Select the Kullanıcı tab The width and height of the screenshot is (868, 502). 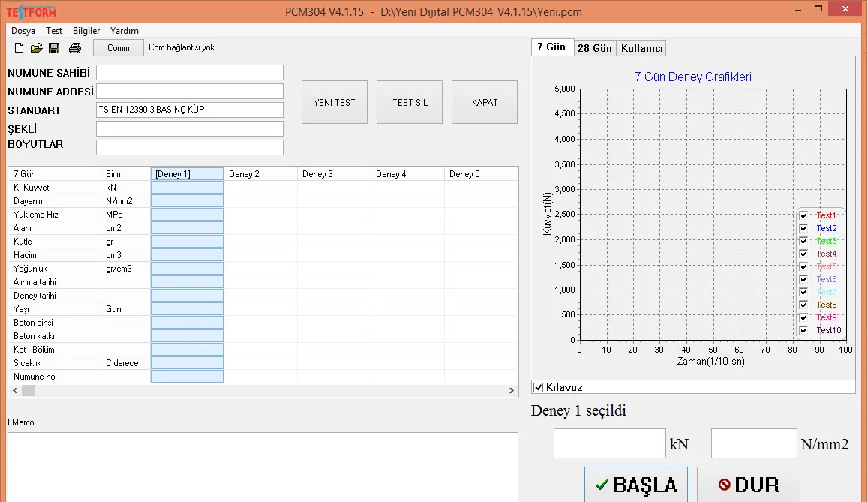641,48
